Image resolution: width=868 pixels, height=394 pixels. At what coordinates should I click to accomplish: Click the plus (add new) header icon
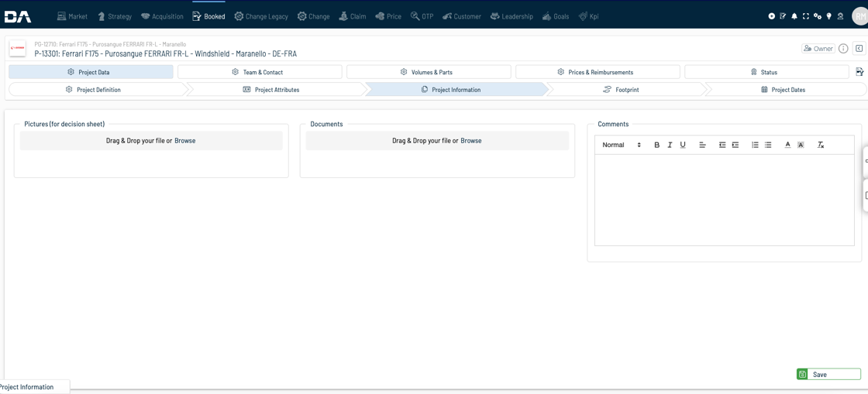pyautogui.click(x=772, y=16)
